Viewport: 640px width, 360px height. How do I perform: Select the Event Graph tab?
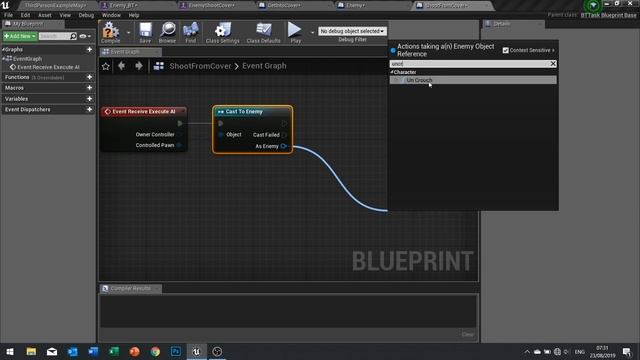pyautogui.click(x=131, y=52)
